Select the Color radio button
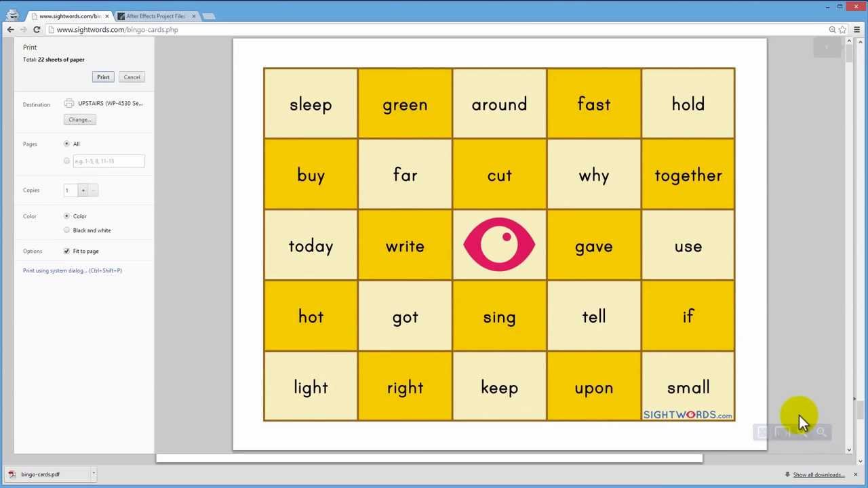Image resolution: width=868 pixels, height=488 pixels. click(66, 216)
